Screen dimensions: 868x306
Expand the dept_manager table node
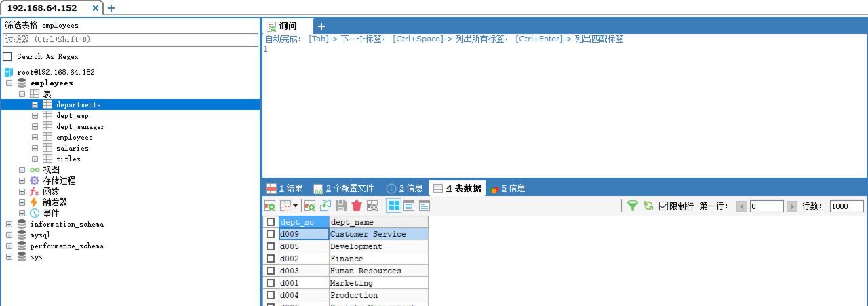pos(35,126)
